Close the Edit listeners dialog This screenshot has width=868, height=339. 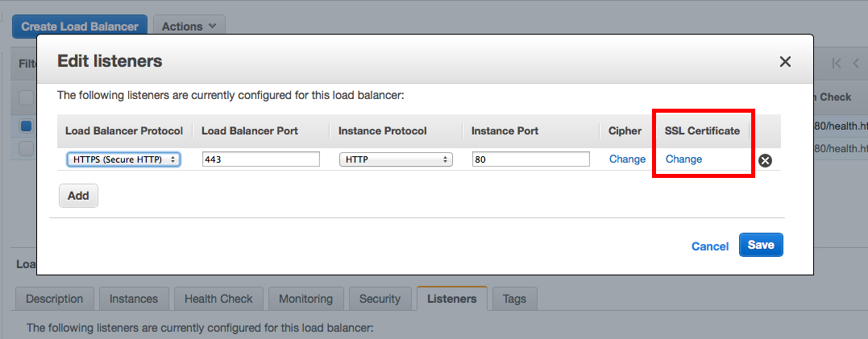click(785, 62)
